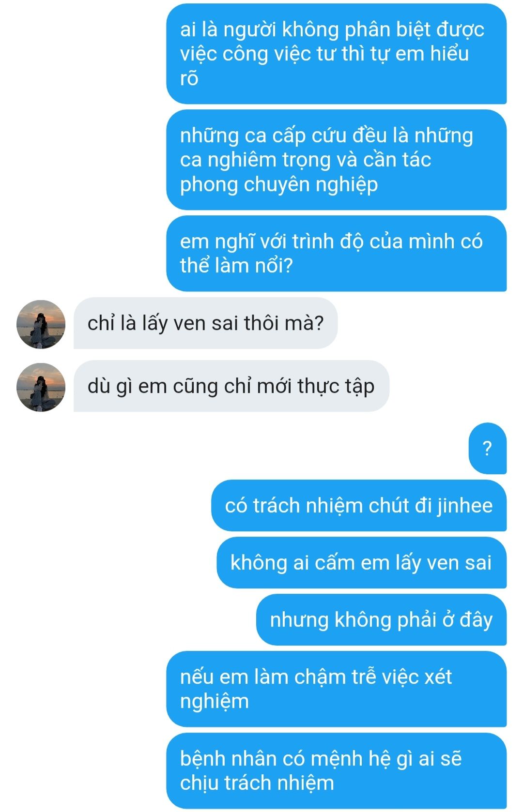Screen dimensions: 523x812
Task: Tap "chịu trách nhiệm" line in last bubble
Action: point(257,783)
